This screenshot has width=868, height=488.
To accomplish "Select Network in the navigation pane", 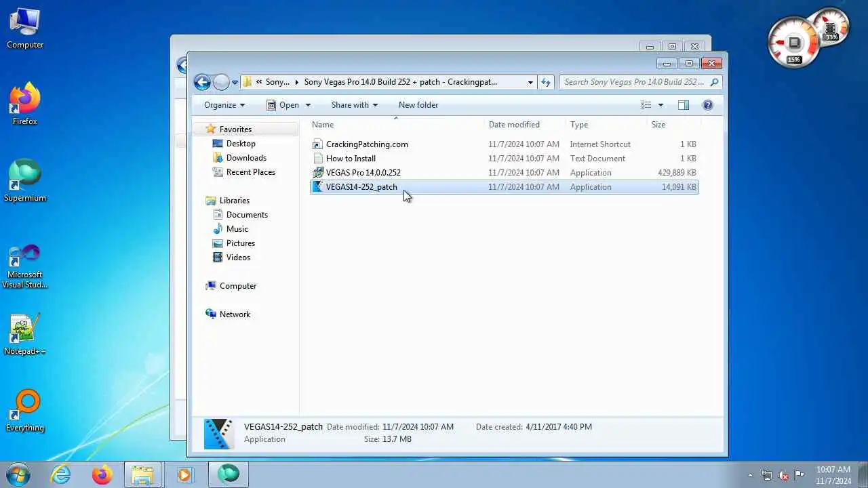I will (235, 314).
